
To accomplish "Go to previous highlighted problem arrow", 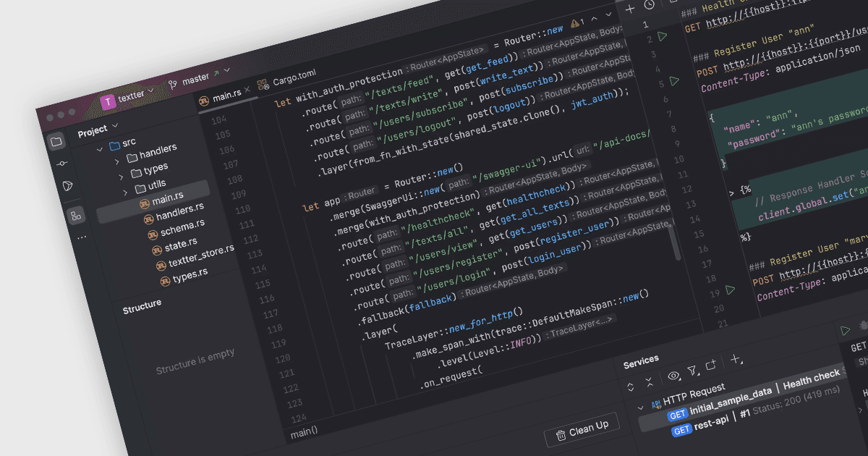I will tap(595, 18).
